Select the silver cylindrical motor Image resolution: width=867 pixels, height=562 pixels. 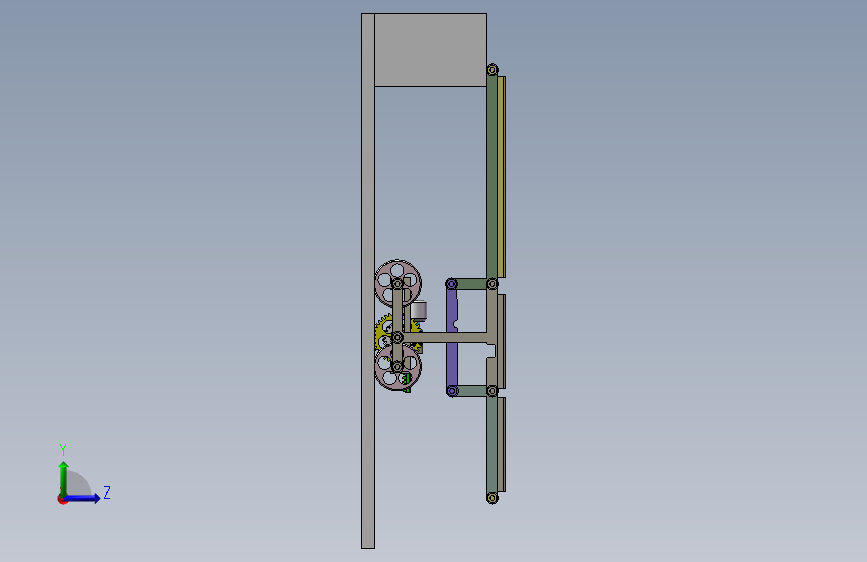(x=419, y=311)
